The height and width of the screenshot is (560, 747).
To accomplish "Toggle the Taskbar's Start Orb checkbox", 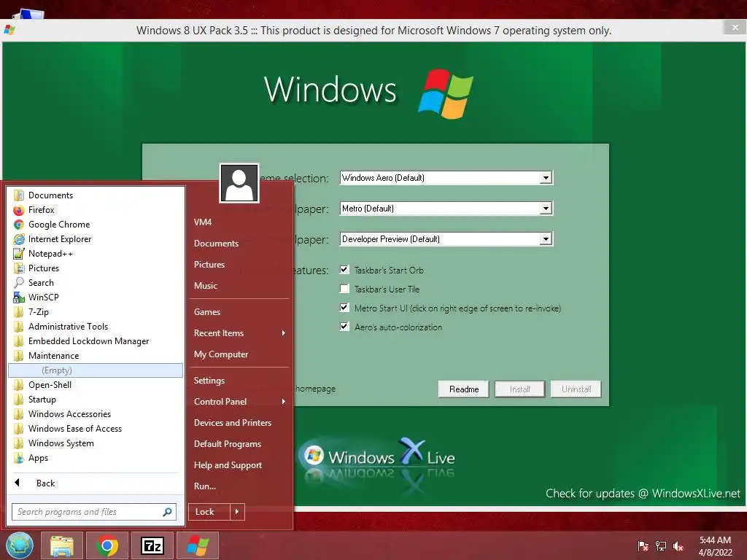I will (x=344, y=270).
